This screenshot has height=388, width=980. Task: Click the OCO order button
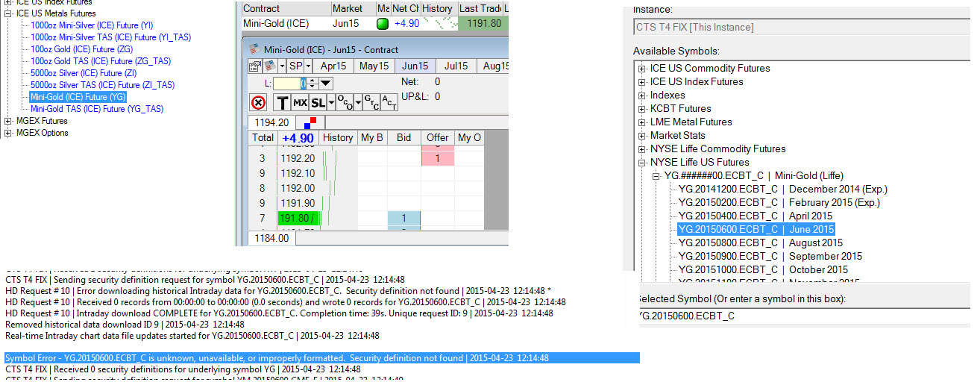pos(345,102)
